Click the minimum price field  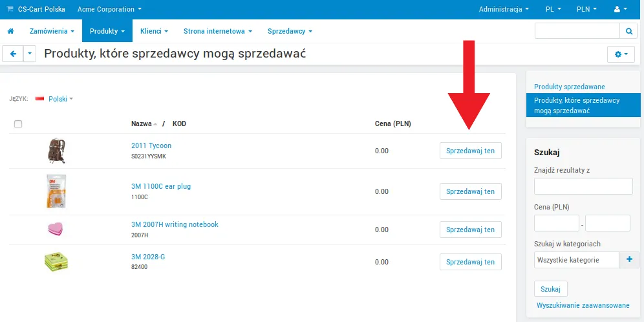[x=557, y=223]
